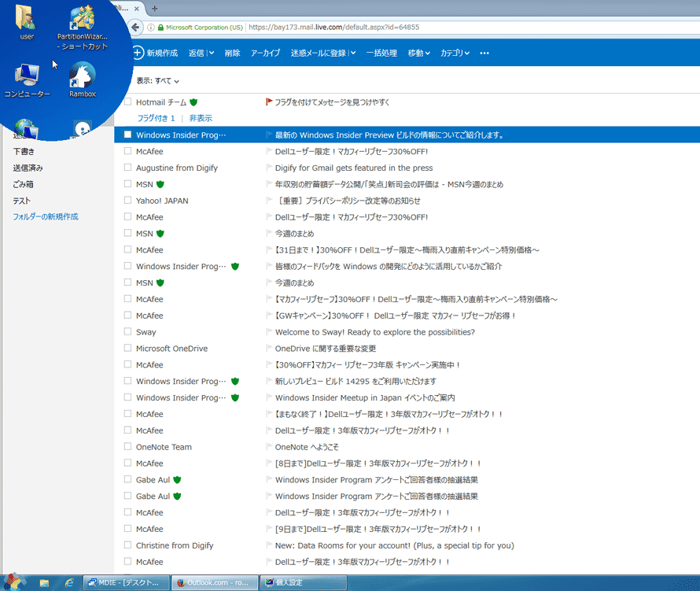
Task: Open the カテゴリ category dropdown
Action: point(455,54)
